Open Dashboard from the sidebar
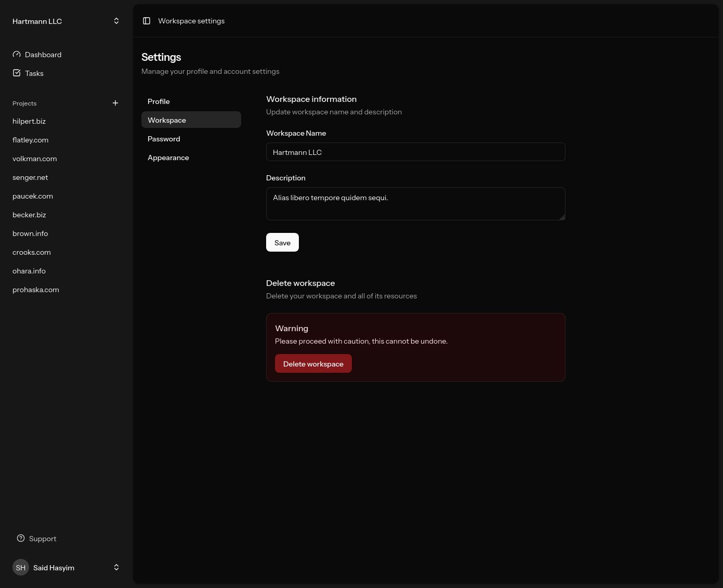This screenshot has width=723, height=588. [67, 54]
